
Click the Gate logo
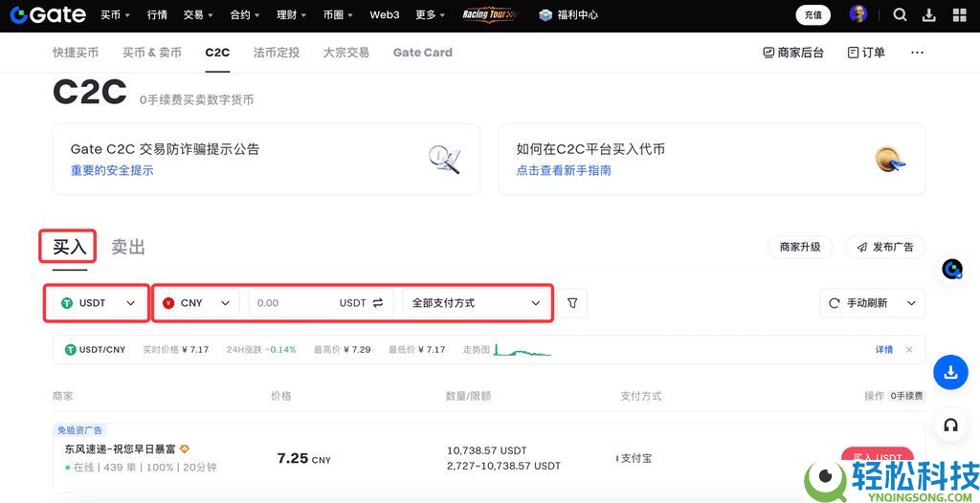click(x=48, y=15)
